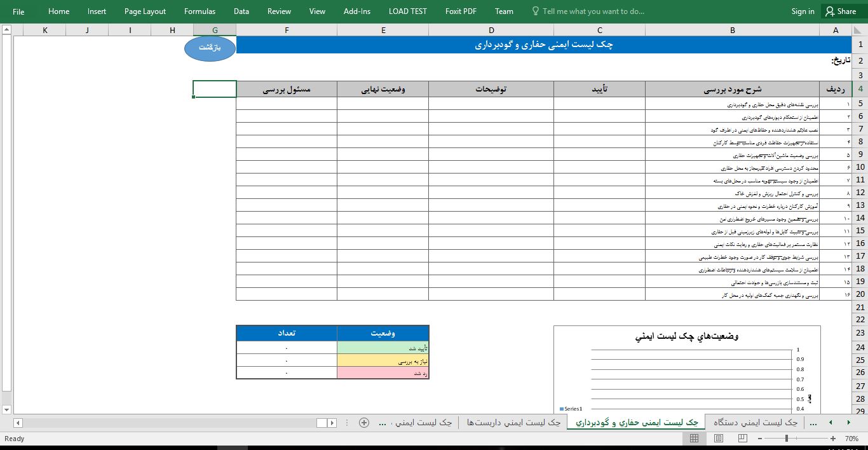Click the zoom slider handle
Screen dimensions: 868x450
pyautogui.click(x=787, y=439)
